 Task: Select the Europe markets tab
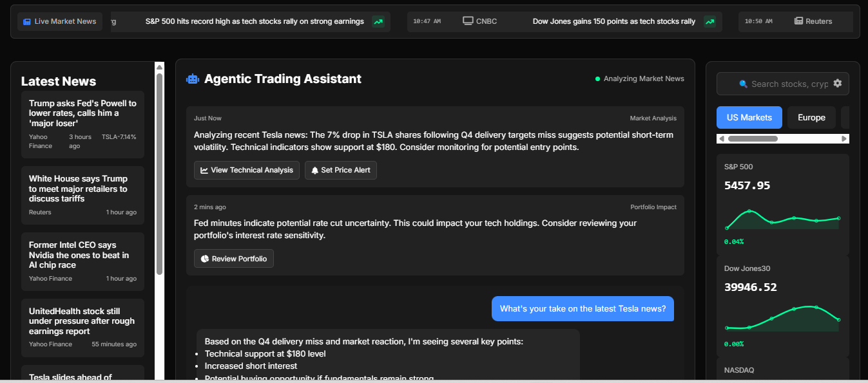811,118
